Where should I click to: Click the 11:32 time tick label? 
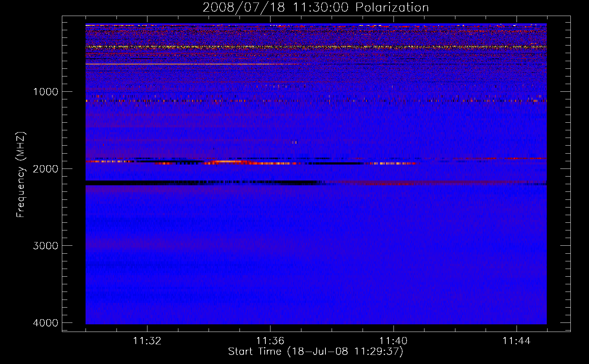click(x=147, y=341)
